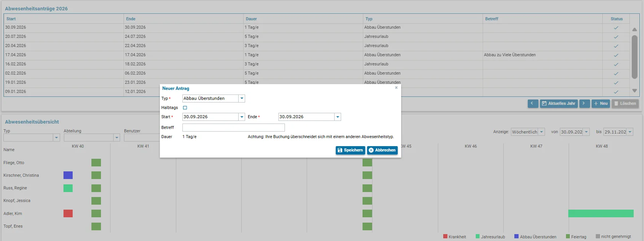Go to the next year with the right chevron
Image resolution: width=644 pixels, height=241 pixels.
coord(584,104)
